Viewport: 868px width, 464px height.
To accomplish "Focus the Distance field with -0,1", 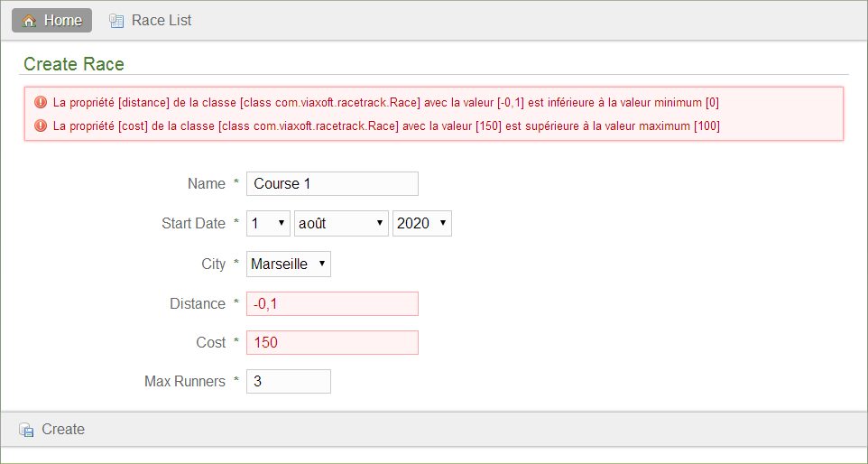I will 332,304.
